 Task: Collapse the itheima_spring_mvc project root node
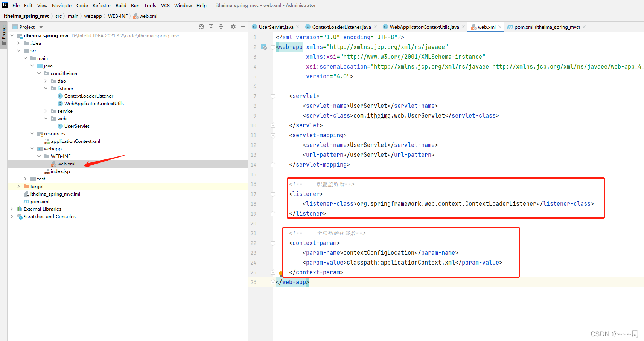[x=12, y=35]
